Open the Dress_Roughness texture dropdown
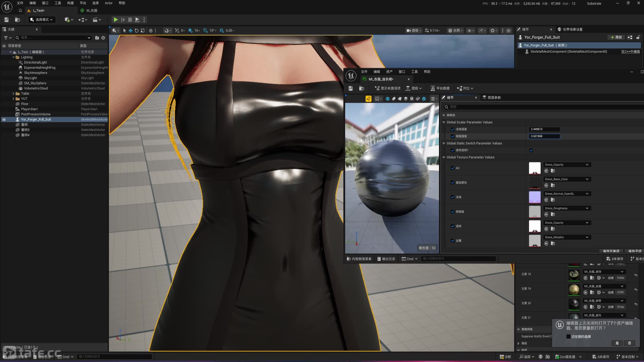The height and width of the screenshot is (362, 644). (x=567, y=208)
